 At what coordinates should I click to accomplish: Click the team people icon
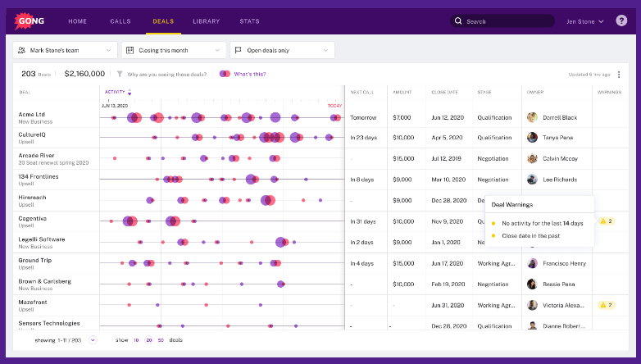pos(21,50)
